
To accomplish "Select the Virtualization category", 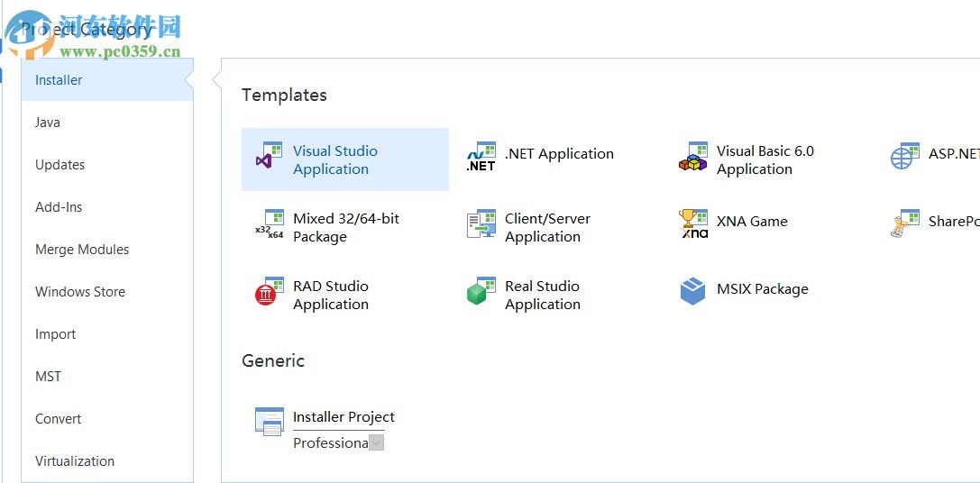I will 107,461.
